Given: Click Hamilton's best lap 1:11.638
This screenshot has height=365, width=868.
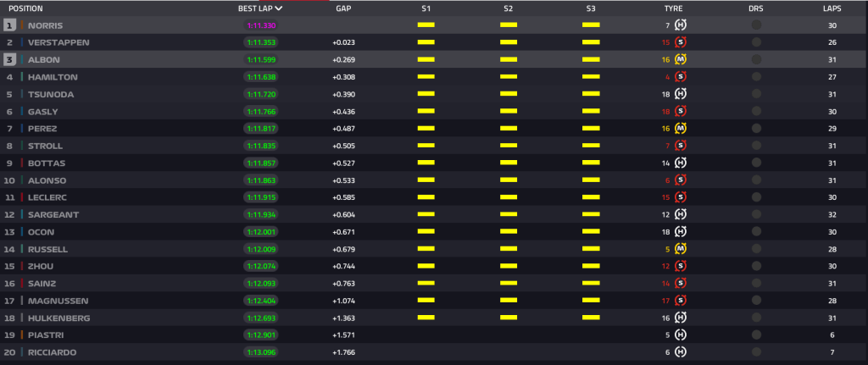Looking at the screenshot, I should coord(261,77).
